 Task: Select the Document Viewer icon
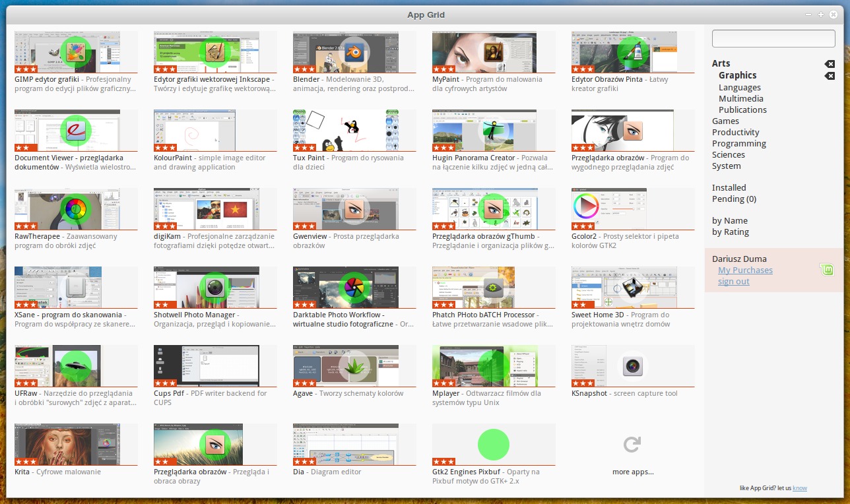tap(75, 130)
